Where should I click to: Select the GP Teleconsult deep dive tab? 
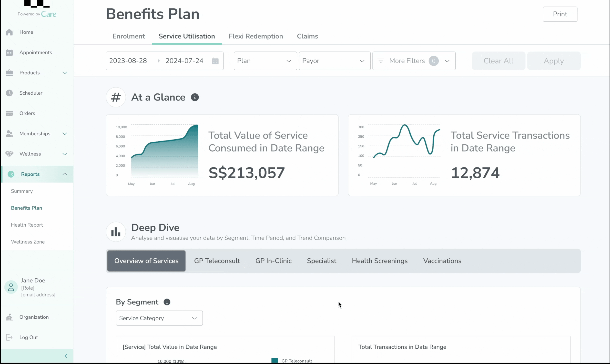217,261
